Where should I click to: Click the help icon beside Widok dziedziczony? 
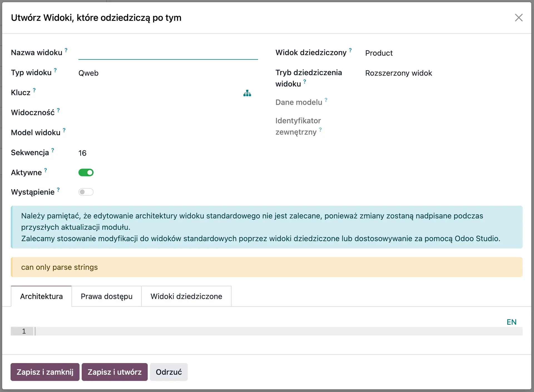click(x=351, y=50)
